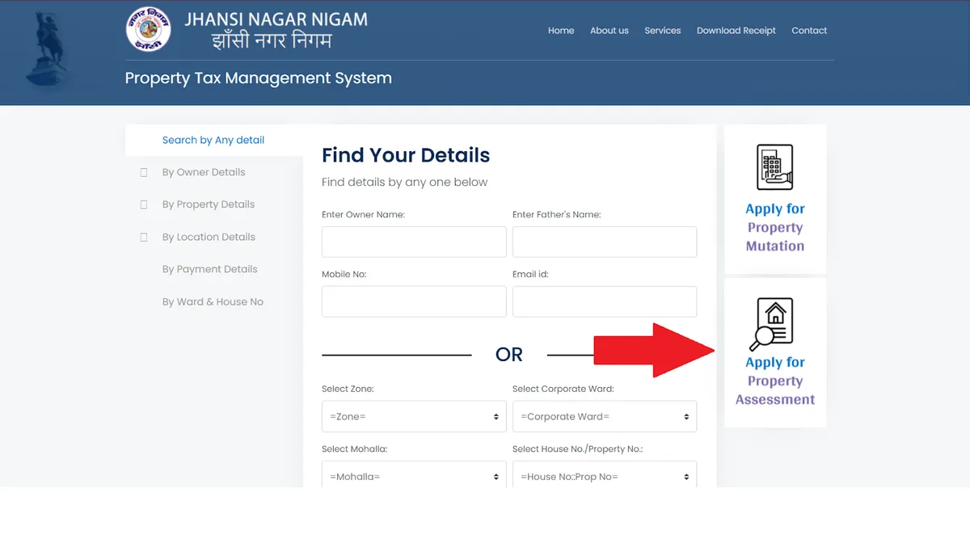Go to Home in the navigation menu
This screenshot has height=560, width=970.
click(x=561, y=31)
